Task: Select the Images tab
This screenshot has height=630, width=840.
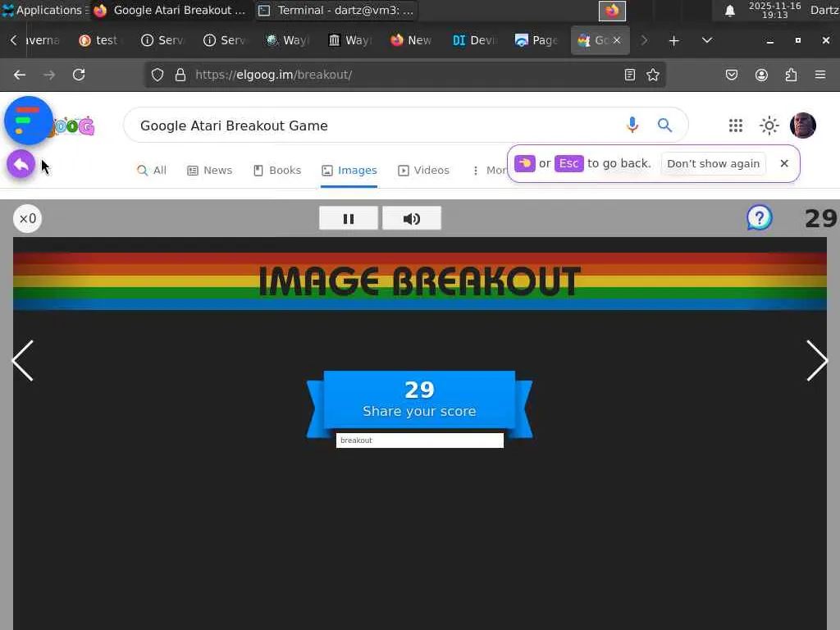Action: click(349, 171)
